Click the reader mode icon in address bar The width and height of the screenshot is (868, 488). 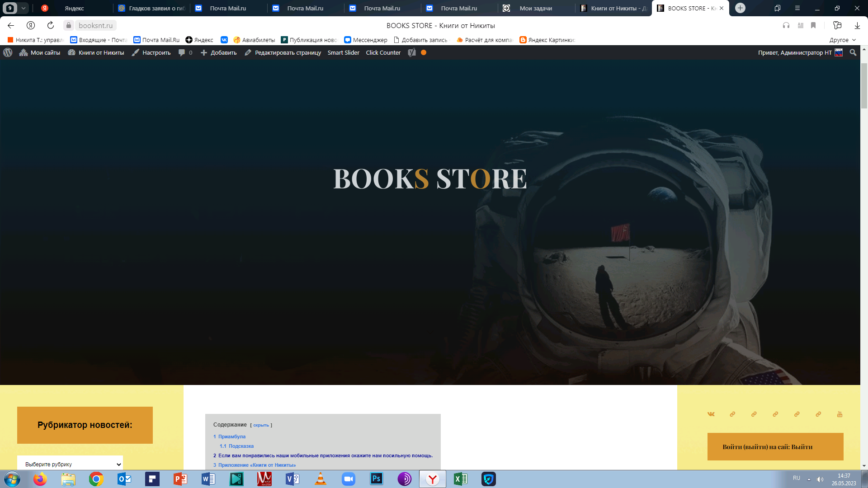tap(801, 25)
